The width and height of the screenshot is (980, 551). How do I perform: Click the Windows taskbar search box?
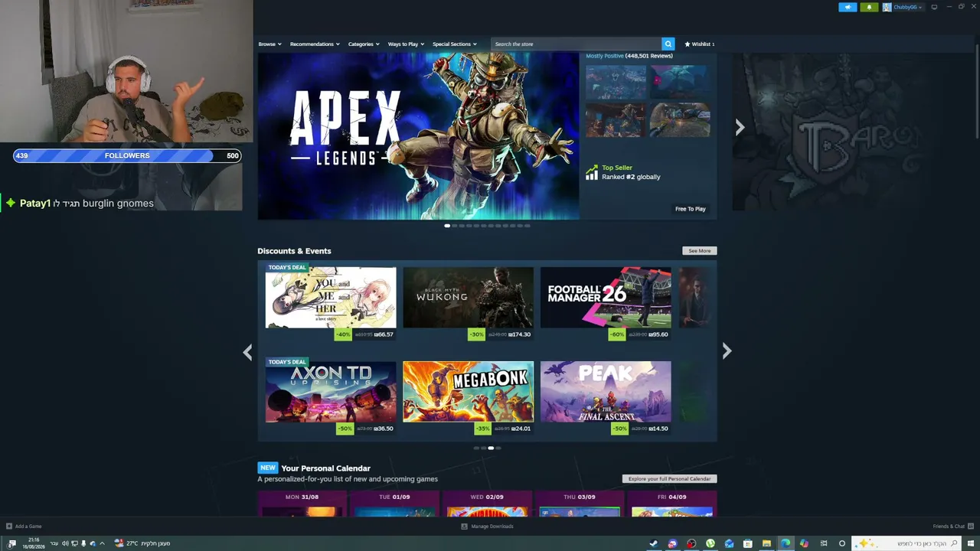(908, 543)
